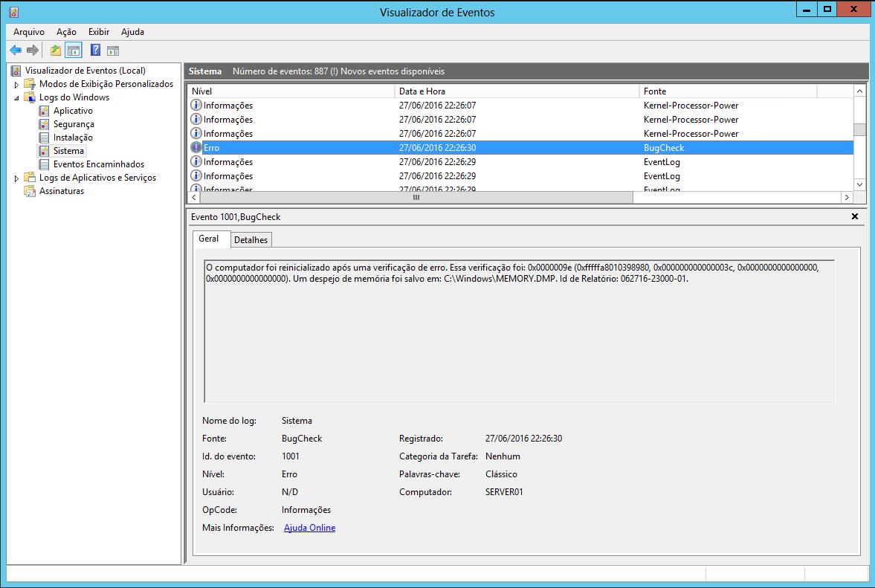Click the blue Help question mark icon
Image resolution: width=875 pixels, height=588 pixels.
coord(95,51)
